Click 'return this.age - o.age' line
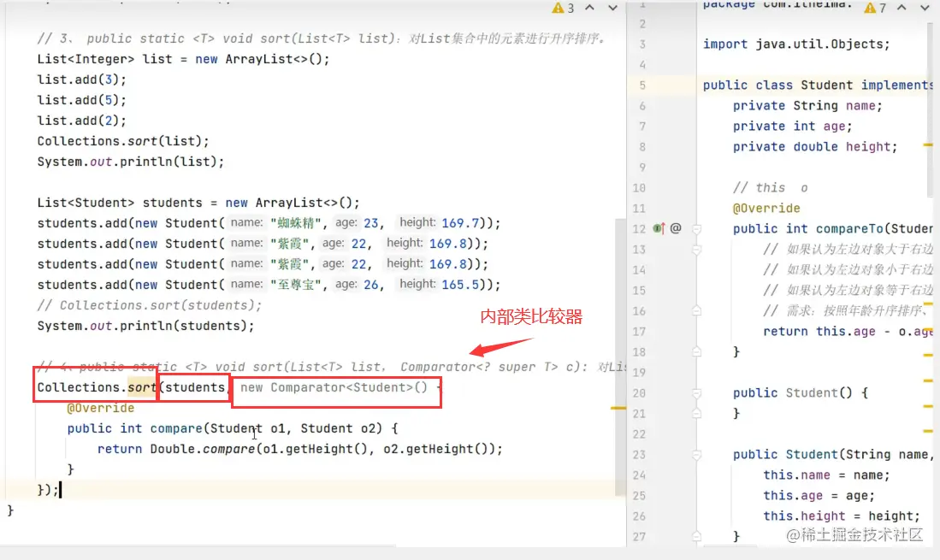 [848, 331]
